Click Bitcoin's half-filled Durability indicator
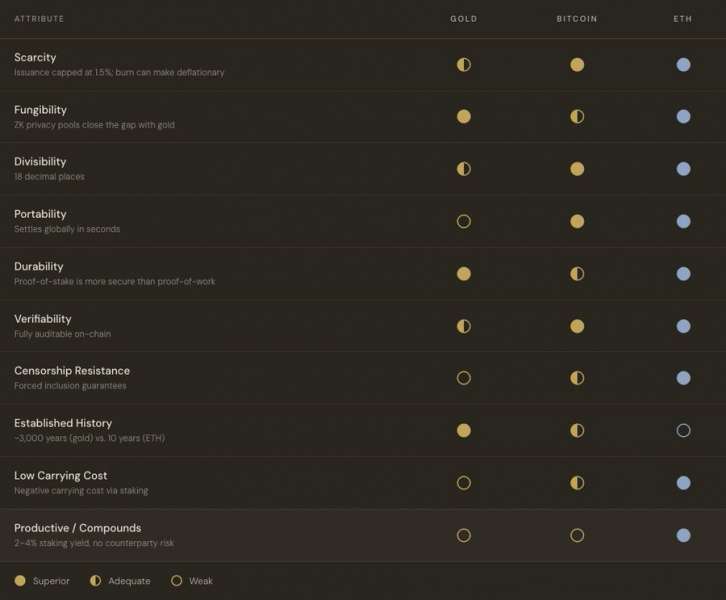This screenshot has height=600, width=726. click(577, 274)
